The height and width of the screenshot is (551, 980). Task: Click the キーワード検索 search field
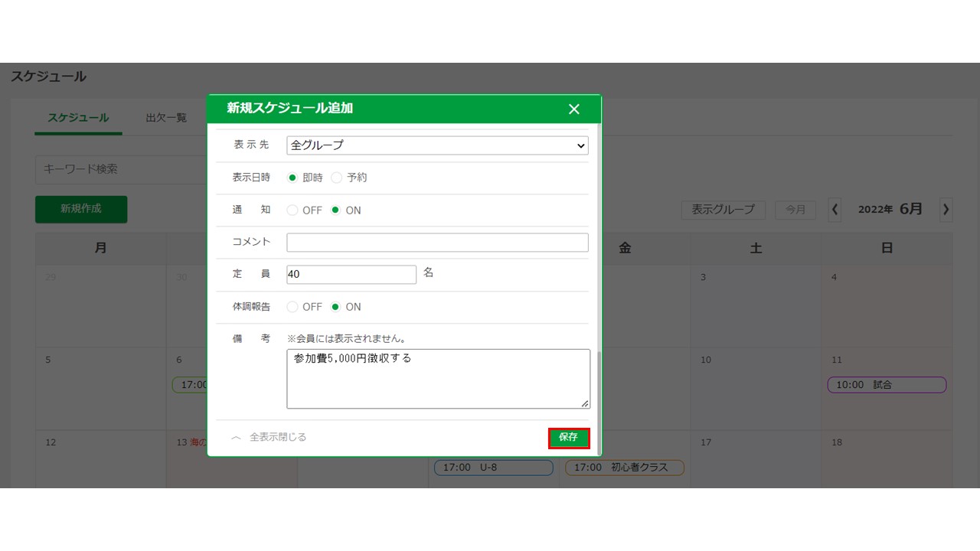[121, 169]
